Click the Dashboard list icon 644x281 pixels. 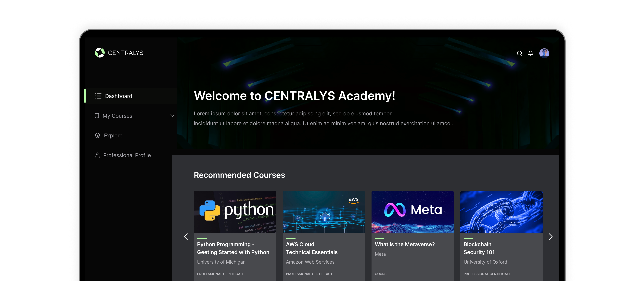point(98,96)
